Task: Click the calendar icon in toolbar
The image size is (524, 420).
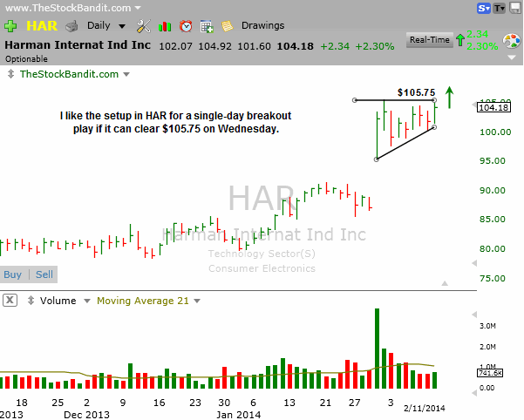Action: tap(206, 26)
